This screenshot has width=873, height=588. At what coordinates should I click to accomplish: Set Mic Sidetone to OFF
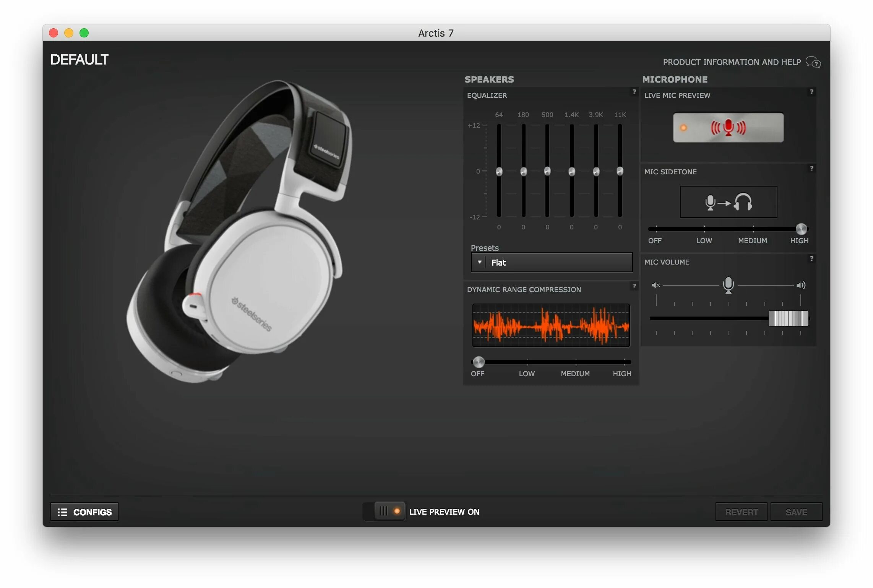pos(656,229)
